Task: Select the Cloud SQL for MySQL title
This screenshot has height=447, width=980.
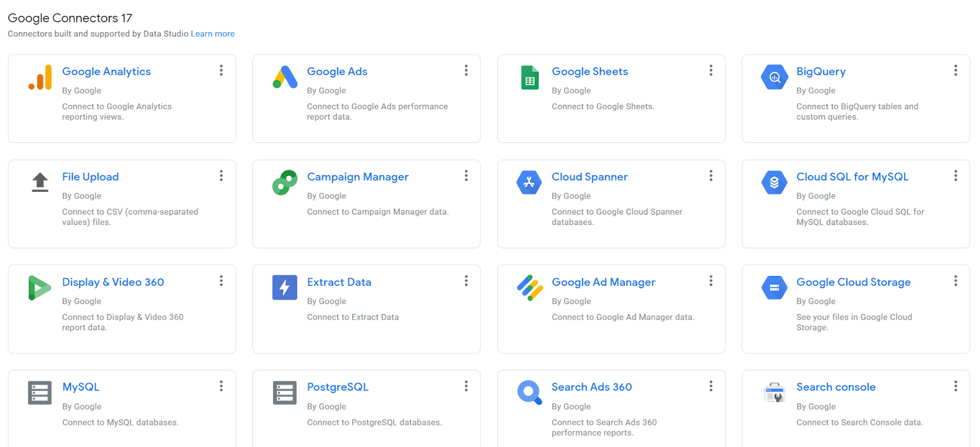Action: [x=853, y=177]
